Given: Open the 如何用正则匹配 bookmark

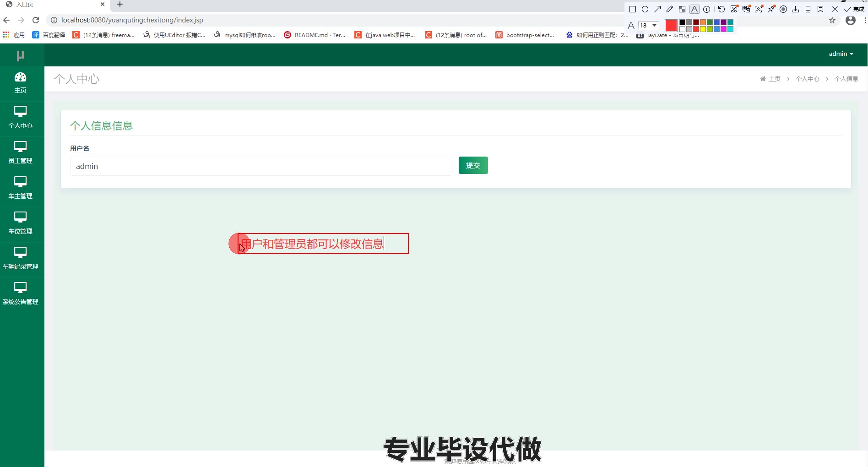Looking at the screenshot, I should tap(597, 35).
